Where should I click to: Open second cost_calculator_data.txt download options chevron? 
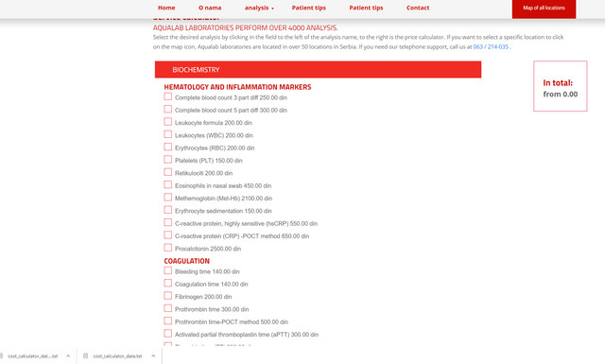[153, 355]
